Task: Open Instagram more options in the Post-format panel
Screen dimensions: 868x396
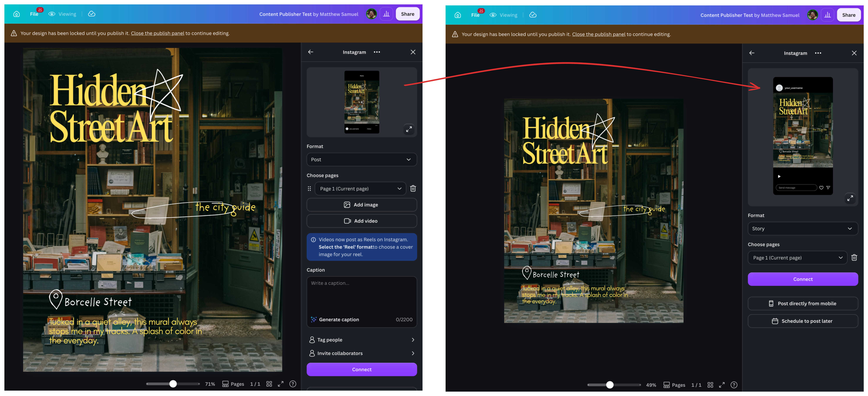Action: point(377,52)
